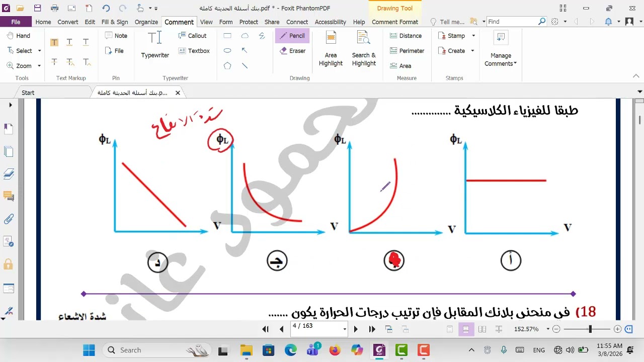The image size is (644, 362).
Task: Jump to the first page
Action: (265, 329)
